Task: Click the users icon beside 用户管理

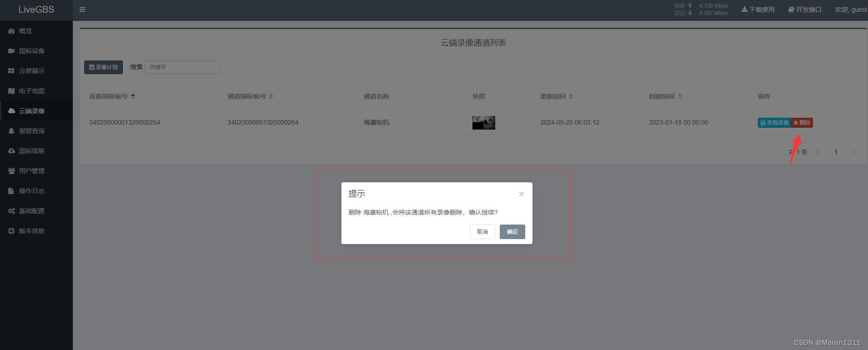Action: point(11,171)
